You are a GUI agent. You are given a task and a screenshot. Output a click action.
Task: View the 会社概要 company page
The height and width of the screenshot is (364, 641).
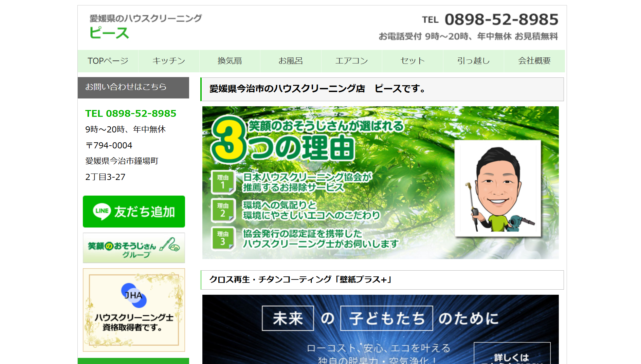tap(534, 61)
